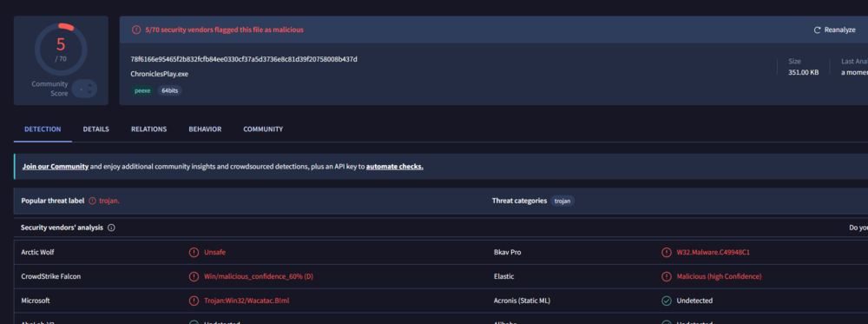Click the 'Popular threat label' heading

point(53,201)
